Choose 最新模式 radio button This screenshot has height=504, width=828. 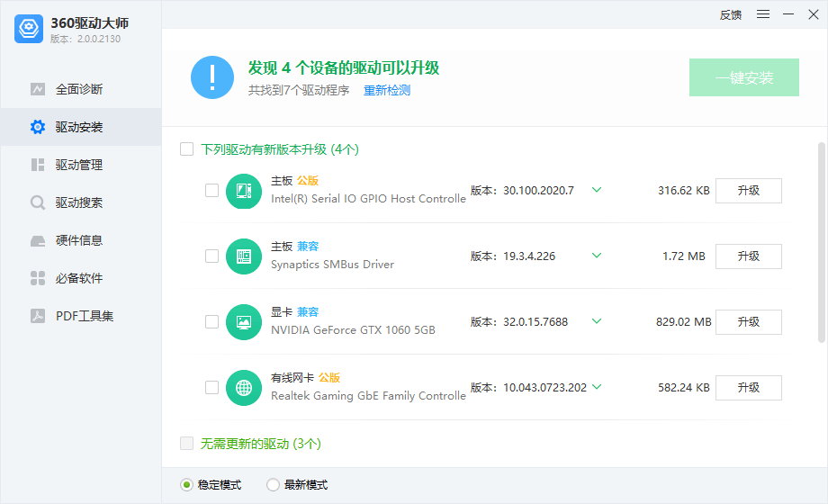273,485
